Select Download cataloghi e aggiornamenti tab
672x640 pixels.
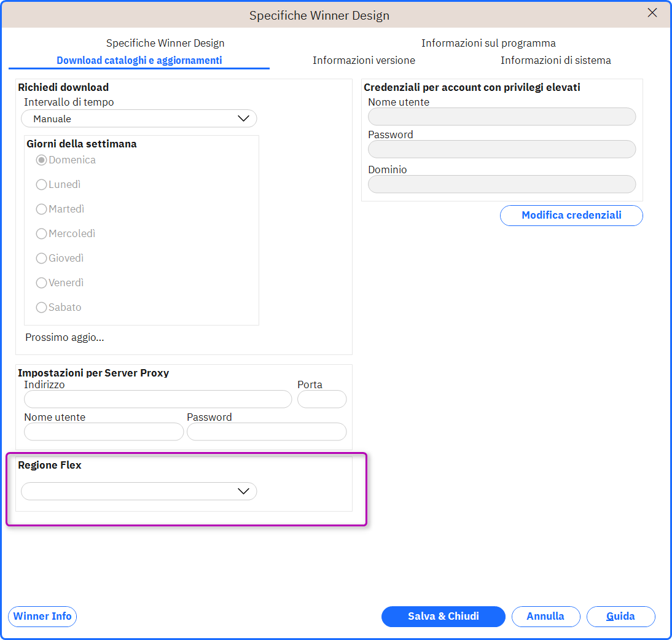coord(139,60)
